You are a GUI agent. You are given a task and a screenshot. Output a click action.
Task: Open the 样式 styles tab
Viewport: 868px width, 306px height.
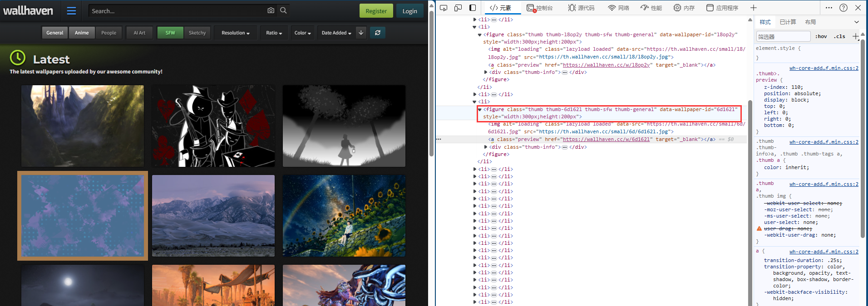click(x=765, y=22)
